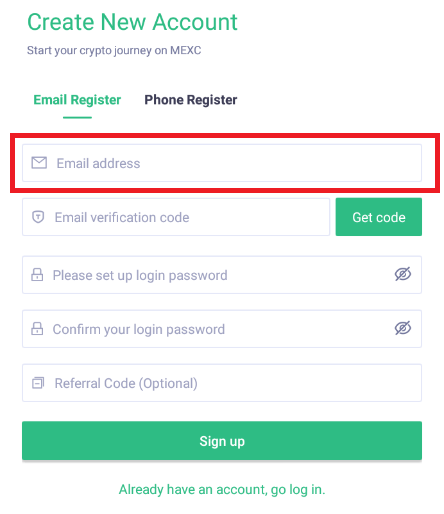
Task: Focus the Email verification code field
Action: coord(176,217)
